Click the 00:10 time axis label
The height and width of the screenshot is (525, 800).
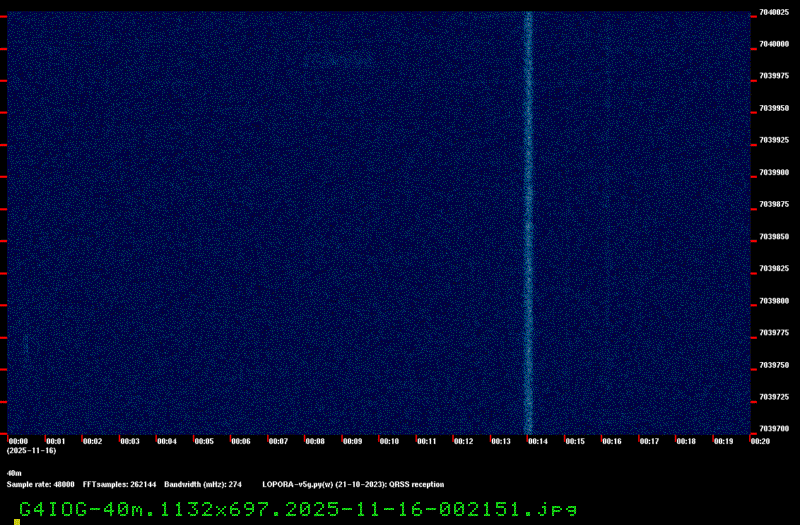click(x=389, y=441)
